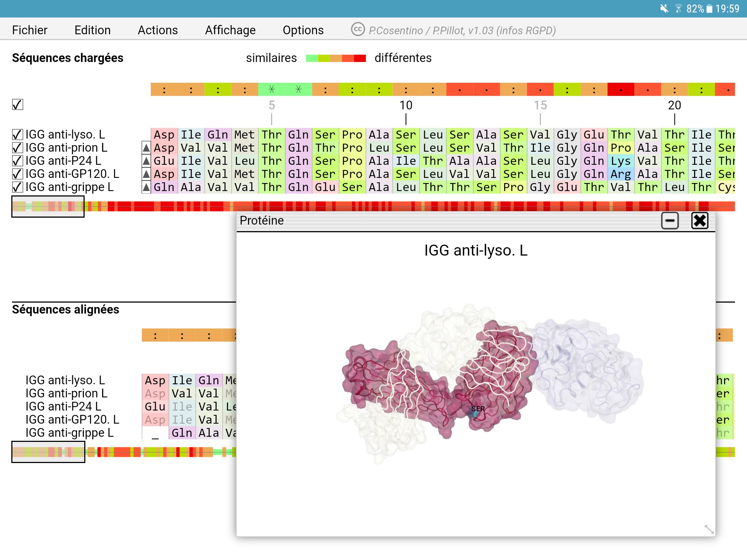747x560 pixels.
Task: Open the Actions menu
Action: coord(158,30)
